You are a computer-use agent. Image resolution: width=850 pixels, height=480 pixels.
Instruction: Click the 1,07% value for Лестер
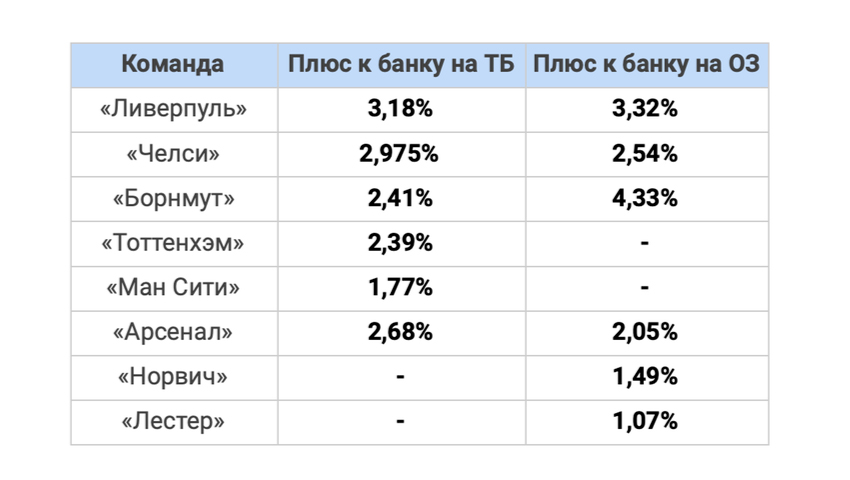pyautogui.click(x=645, y=421)
